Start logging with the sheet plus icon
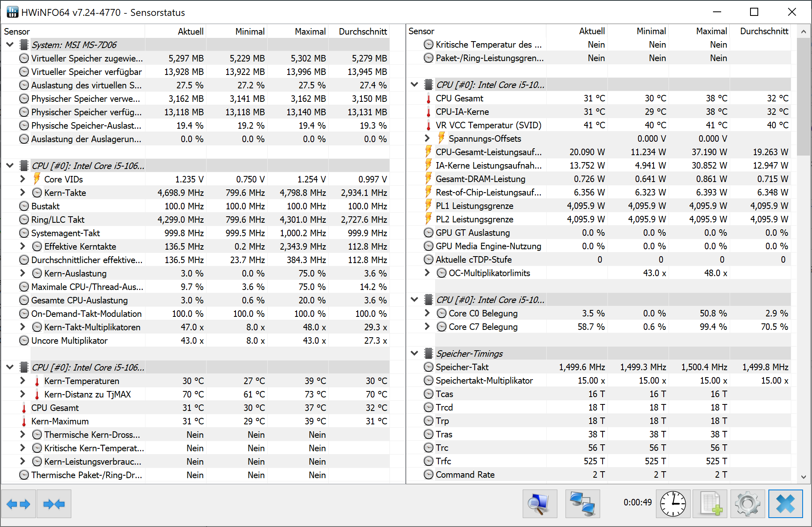This screenshot has height=527, width=812. 710,504
